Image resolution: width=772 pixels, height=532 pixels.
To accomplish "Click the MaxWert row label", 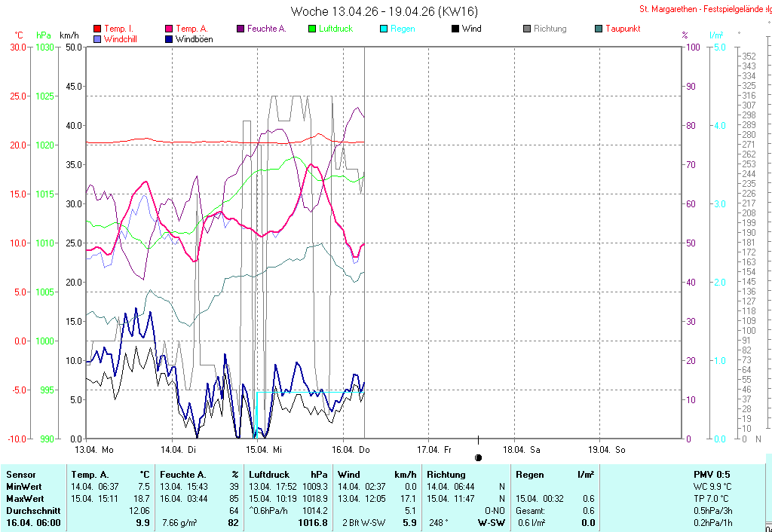I will click(x=27, y=499).
